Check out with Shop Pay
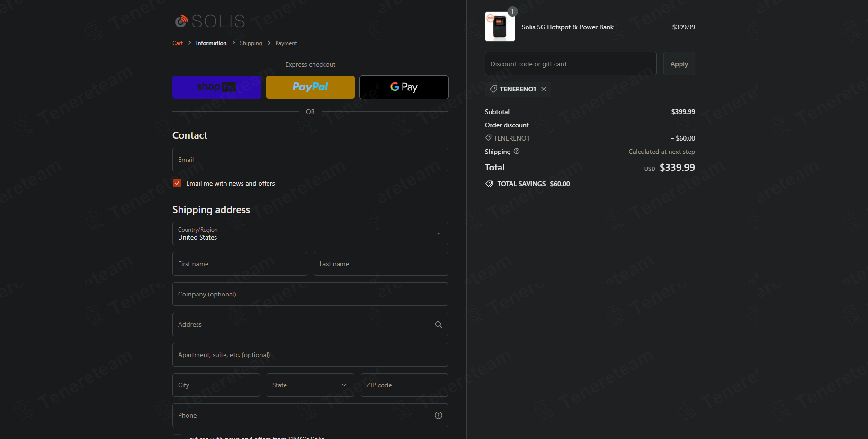This screenshot has height=439, width=868. click(x=216, y=87)
